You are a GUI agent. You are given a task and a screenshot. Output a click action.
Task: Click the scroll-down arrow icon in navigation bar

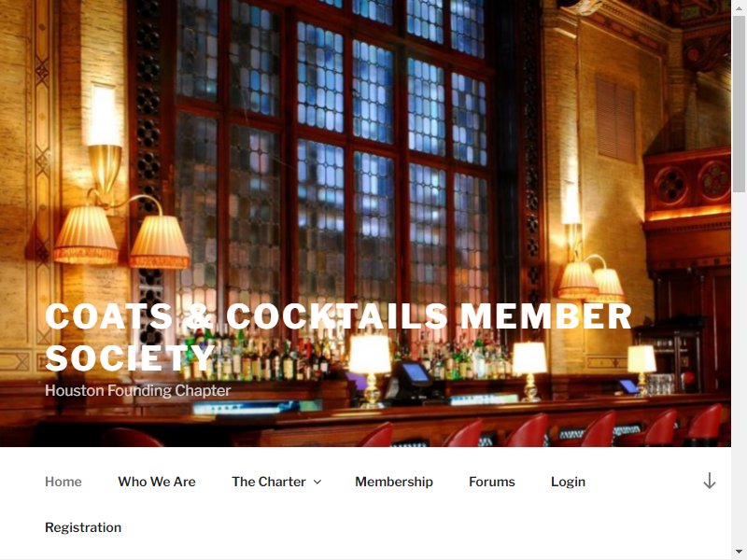tap(709, 481)
